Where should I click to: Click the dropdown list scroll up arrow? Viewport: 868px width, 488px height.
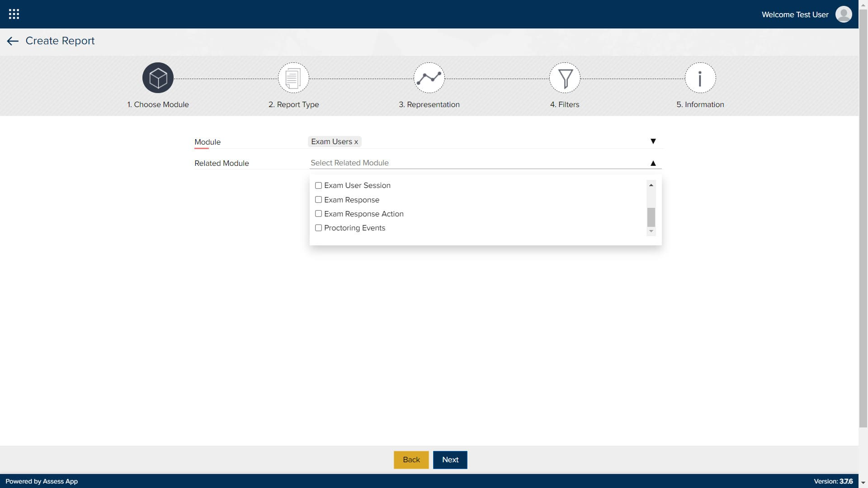651,185
